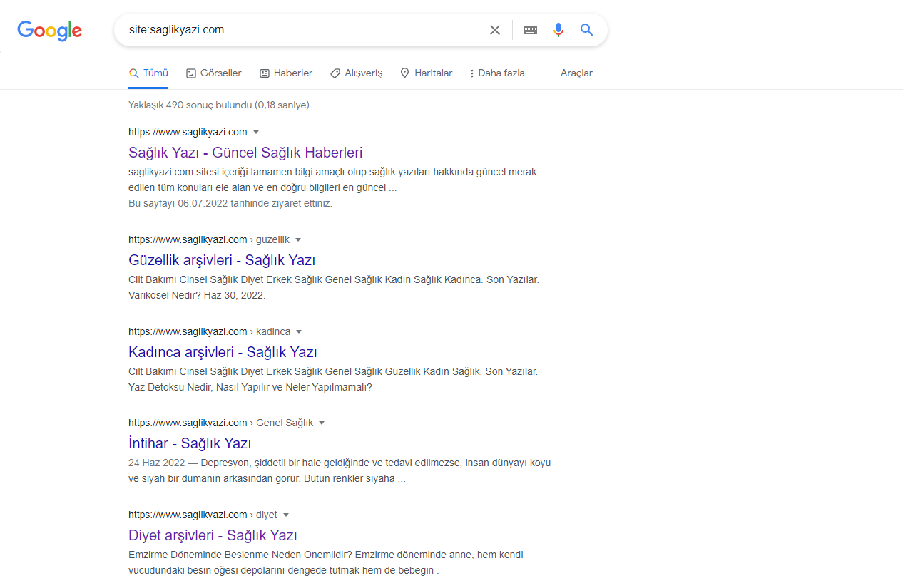Switch to the Haberler tab

click(x=285, y=73)
